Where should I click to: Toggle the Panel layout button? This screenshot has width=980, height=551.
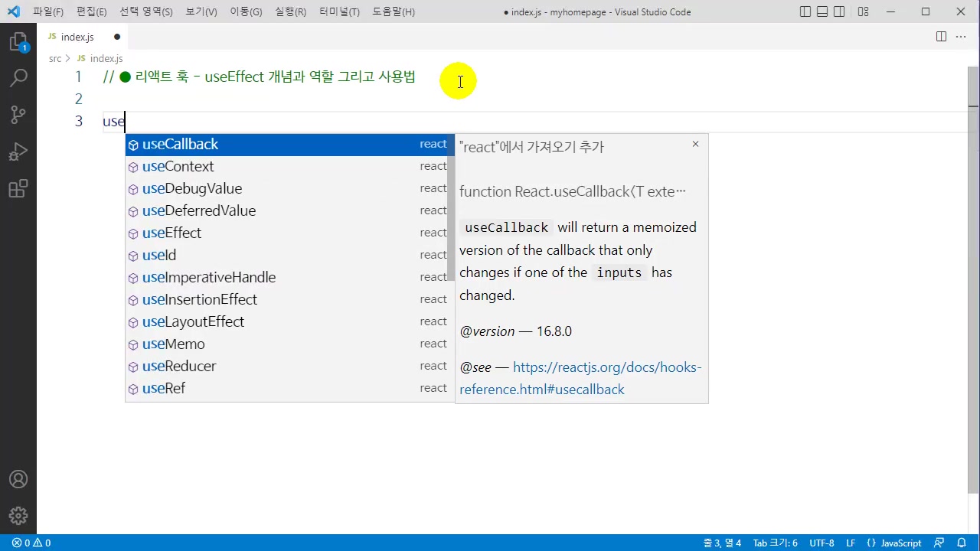pyautogui.click(x=822, y=11)
